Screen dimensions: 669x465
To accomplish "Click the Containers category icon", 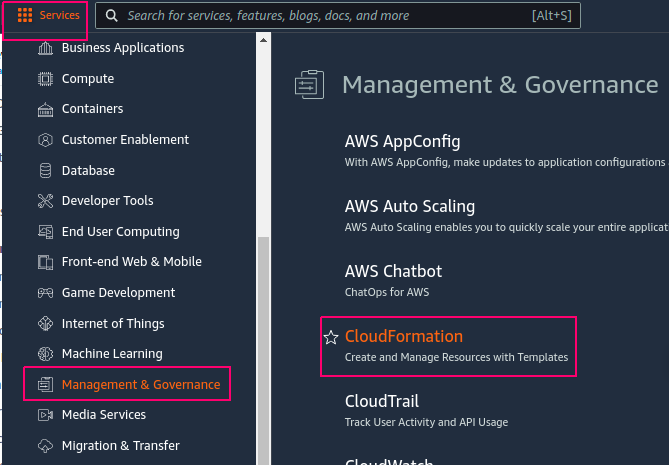I will point(45,109).
